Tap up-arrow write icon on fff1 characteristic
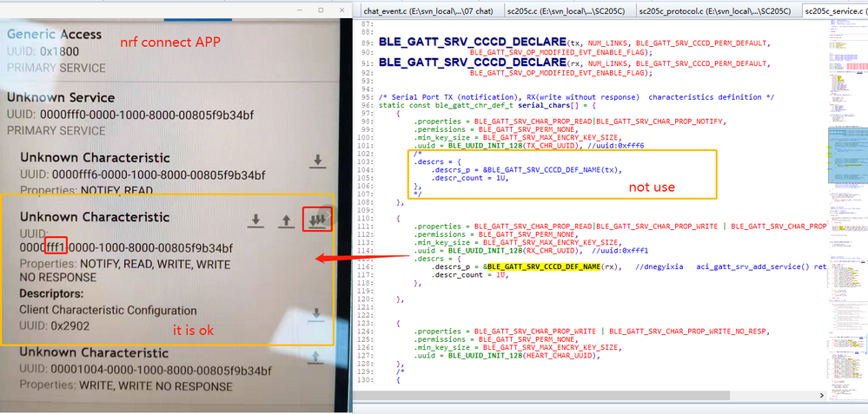The height and width of the screenshot is (414, 868). tap(285, 220)
